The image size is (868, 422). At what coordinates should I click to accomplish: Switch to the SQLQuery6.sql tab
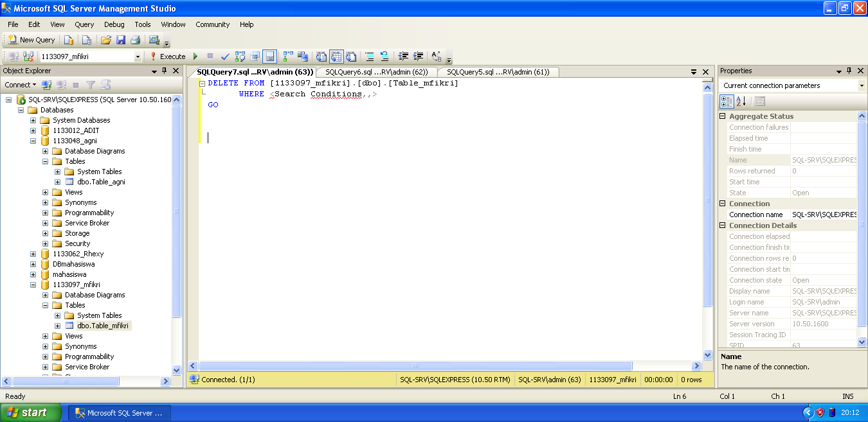click(377, 72)
